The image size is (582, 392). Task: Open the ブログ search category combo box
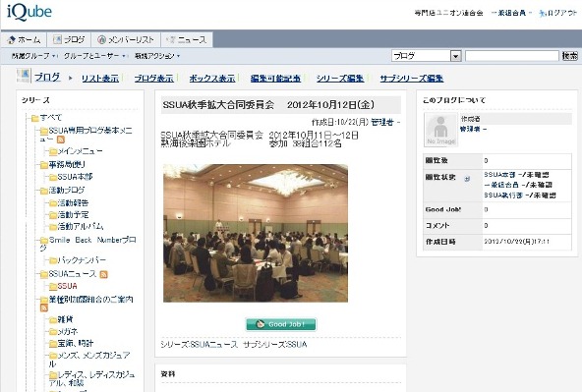tap(427, 56)
